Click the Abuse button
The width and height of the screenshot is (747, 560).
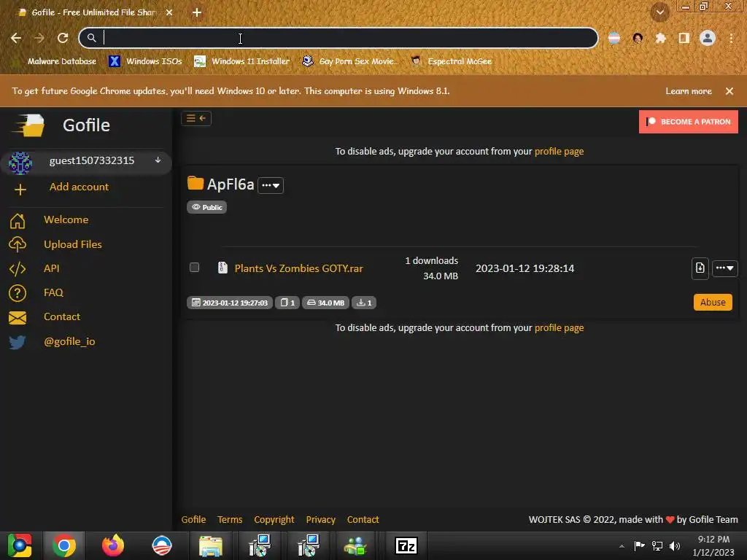pyautogui.click(x=713, y=303)
